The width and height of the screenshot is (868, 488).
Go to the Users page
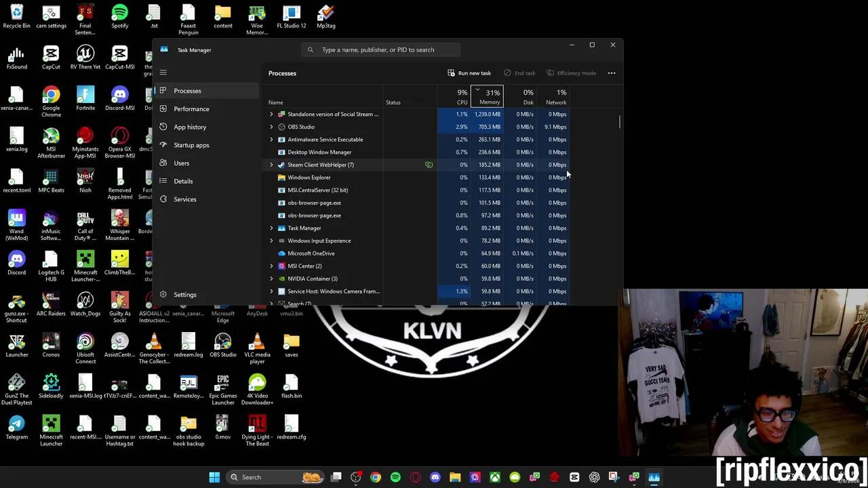point(206,163)
